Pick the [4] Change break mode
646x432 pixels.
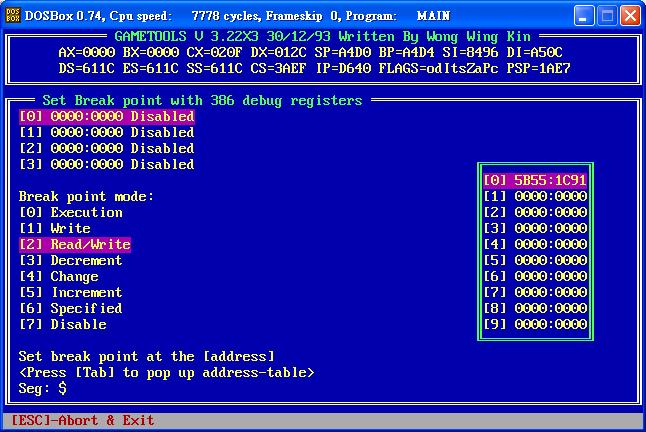pos(59,276)
